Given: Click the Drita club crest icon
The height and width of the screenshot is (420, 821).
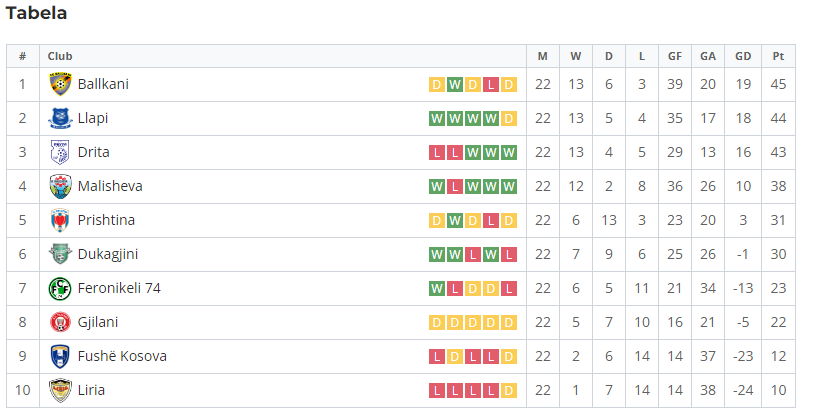Looking at the screenshot, I should tap(60, 152).
